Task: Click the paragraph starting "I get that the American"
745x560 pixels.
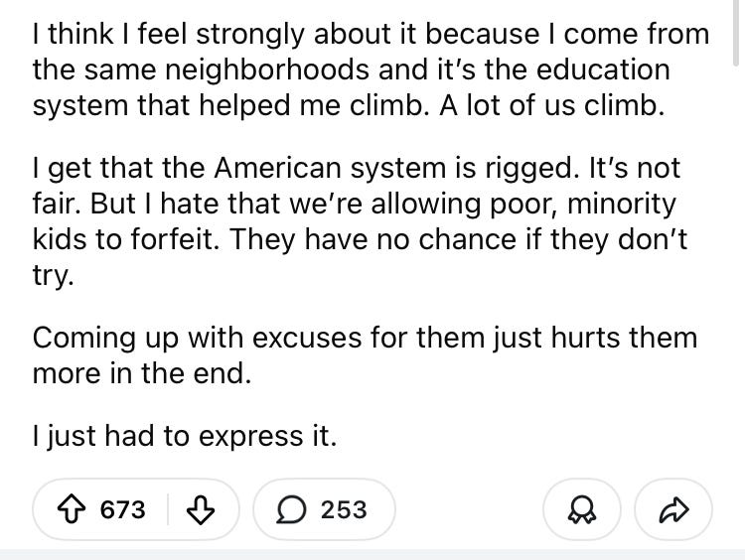Action: click(x=358, y=220)
